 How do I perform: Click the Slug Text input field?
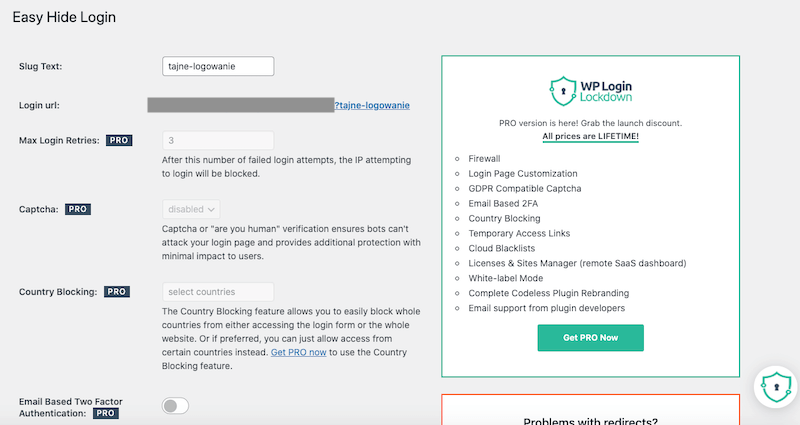tap(218, 66)
